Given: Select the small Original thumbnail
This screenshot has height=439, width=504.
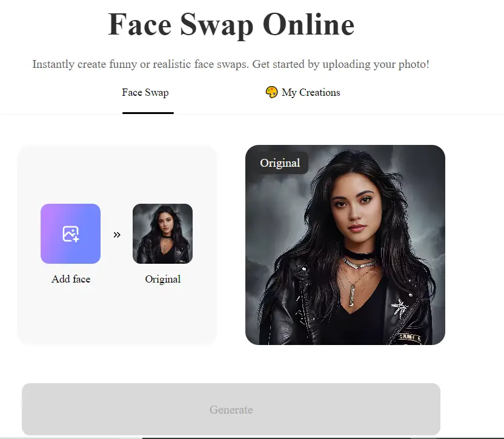Looking at the screenshot, I should coord(162,233).
